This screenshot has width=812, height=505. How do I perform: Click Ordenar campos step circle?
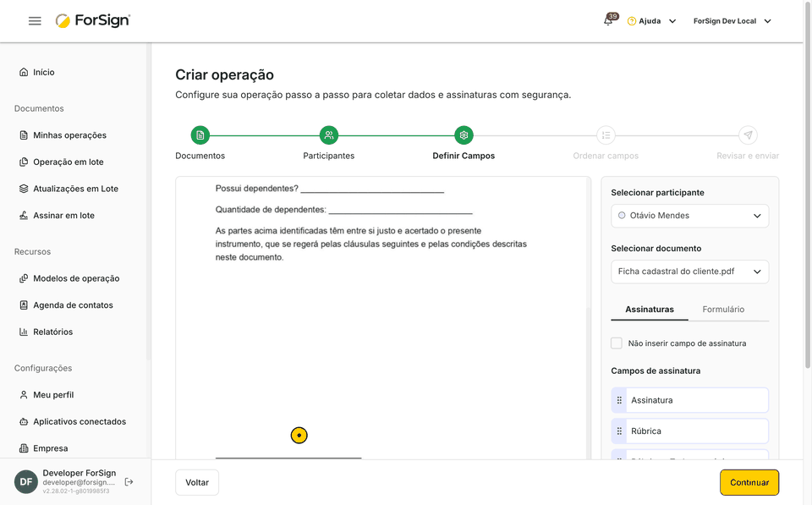(606, 135)
